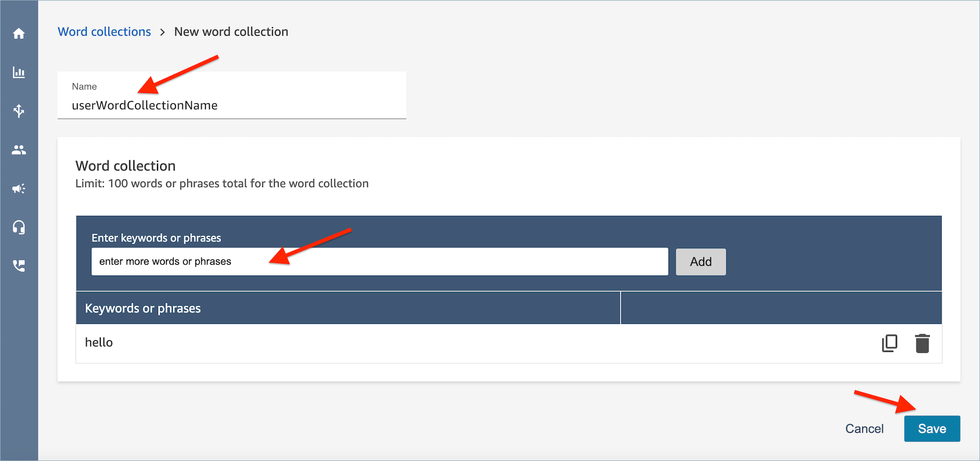Screen dimensions: 980x461
Task: Open the routing flows icon in the sidebar
Action: (19, 111)
